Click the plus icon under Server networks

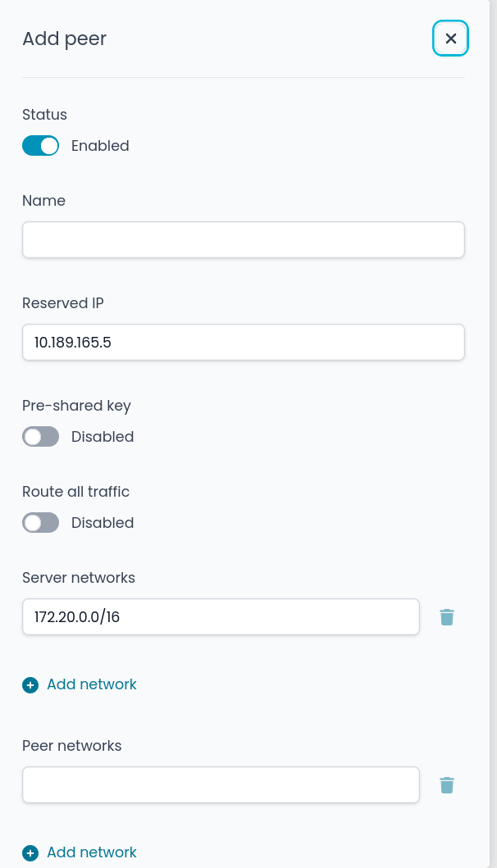coord(30,685)
